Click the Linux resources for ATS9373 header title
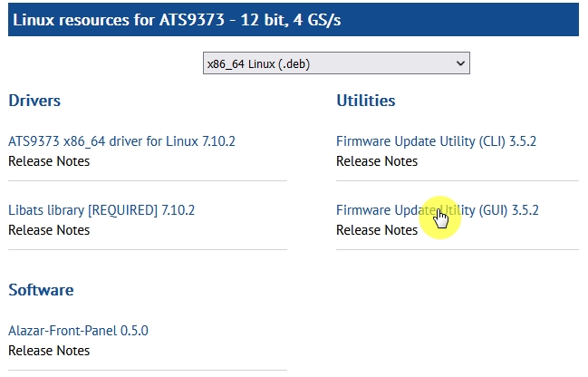Image resolution: width=588 pixels, height=377 pixels. click(177, 20)
